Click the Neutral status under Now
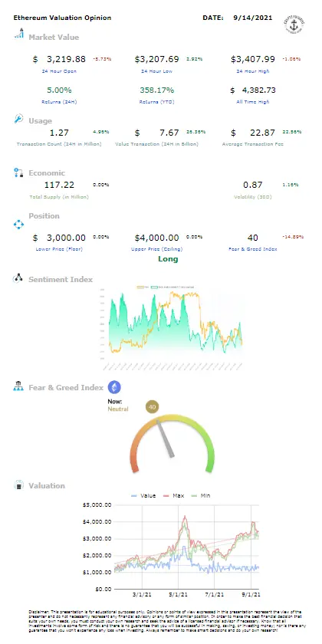The image size is (322, 644). (x=118, y=409)
